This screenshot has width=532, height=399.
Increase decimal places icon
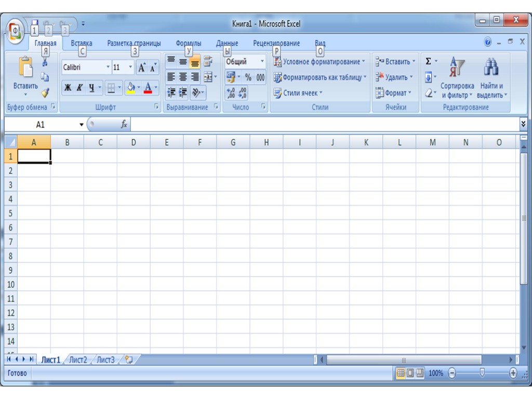(x=231, y=92)
